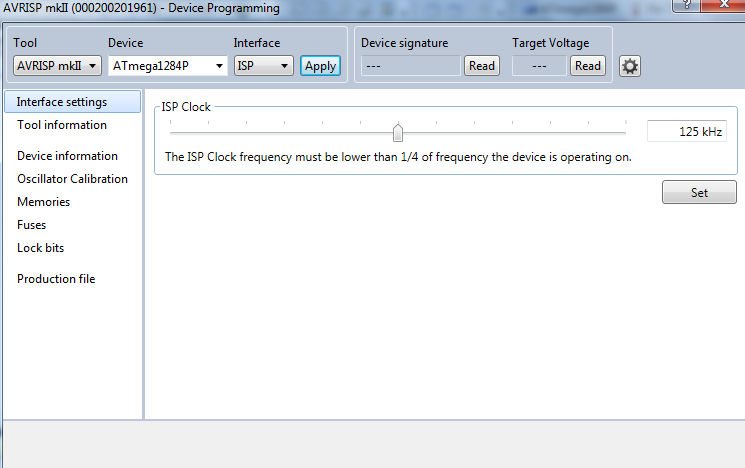The width and height of the screenshot is (745, 468).
Task: Close the Device Programming window
Action: 724,5
